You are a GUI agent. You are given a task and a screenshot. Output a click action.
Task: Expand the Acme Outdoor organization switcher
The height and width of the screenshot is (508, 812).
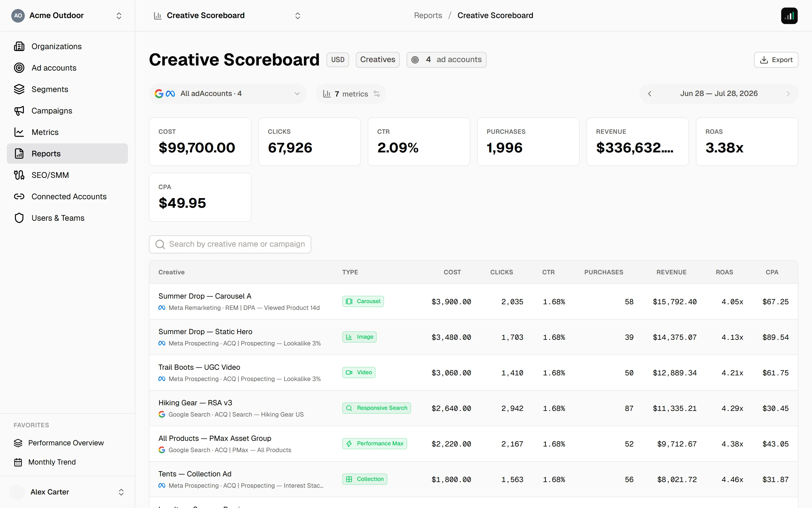point(119,16)
